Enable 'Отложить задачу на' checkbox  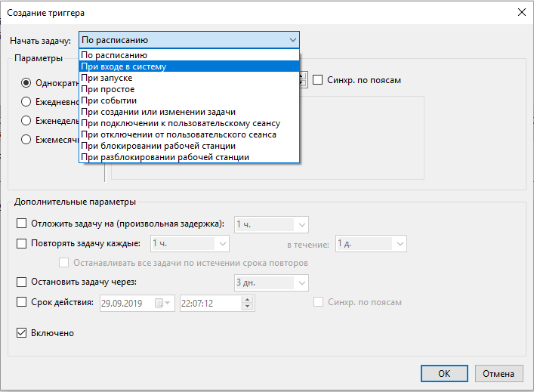21,224
